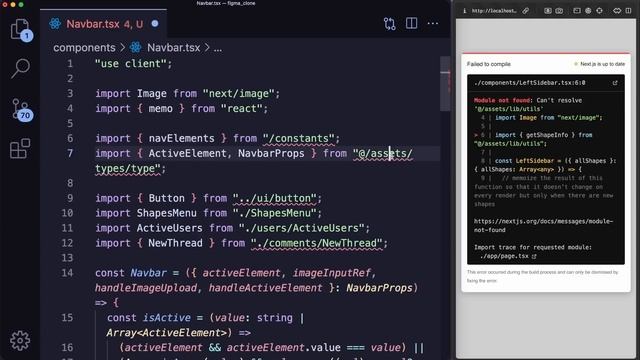Click handleImageUpload parameter in Navbar definition
Image resolution: width=640 pixels, height=360 pixels.
point(146,288)
